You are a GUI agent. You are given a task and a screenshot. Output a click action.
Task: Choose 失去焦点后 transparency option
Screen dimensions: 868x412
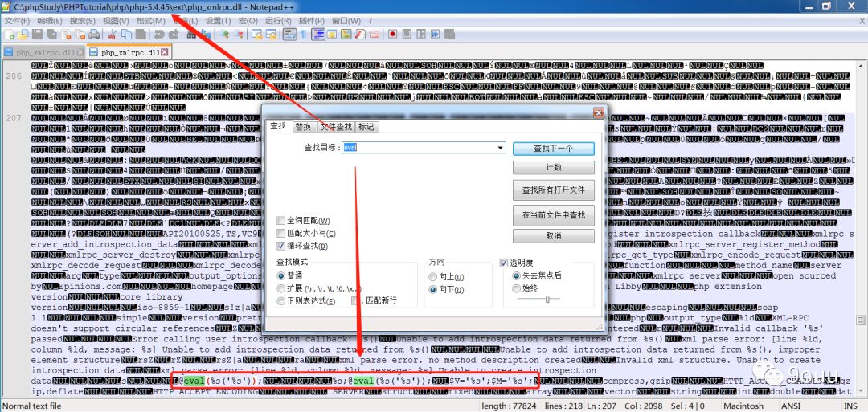(537, 275)
